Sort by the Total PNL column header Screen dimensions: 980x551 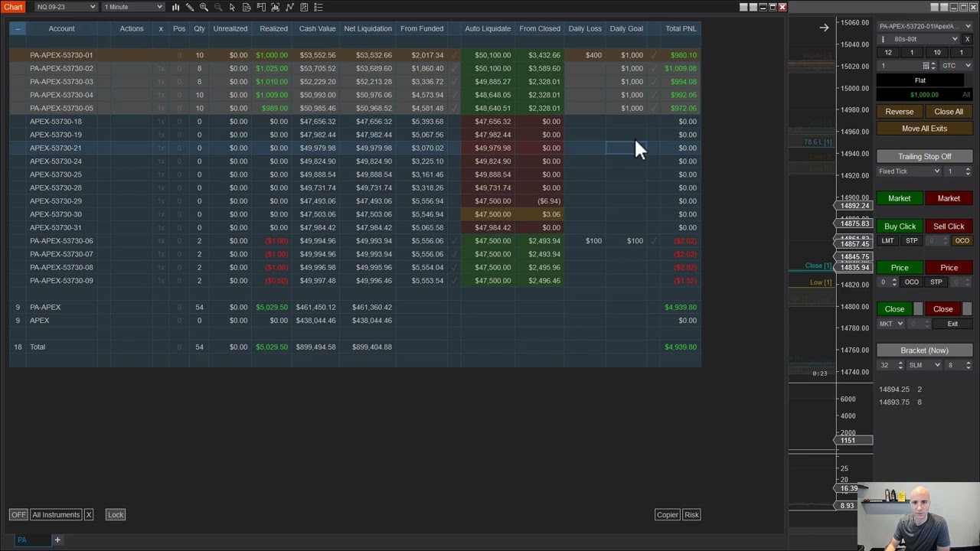pos(681,29)
